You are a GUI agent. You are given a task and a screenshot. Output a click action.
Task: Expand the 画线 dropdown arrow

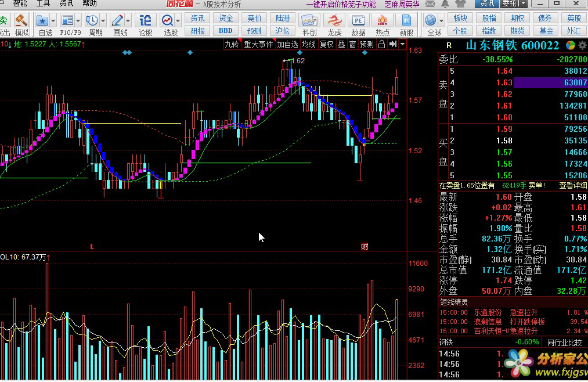pyautogui.click(x=128, y=21)
